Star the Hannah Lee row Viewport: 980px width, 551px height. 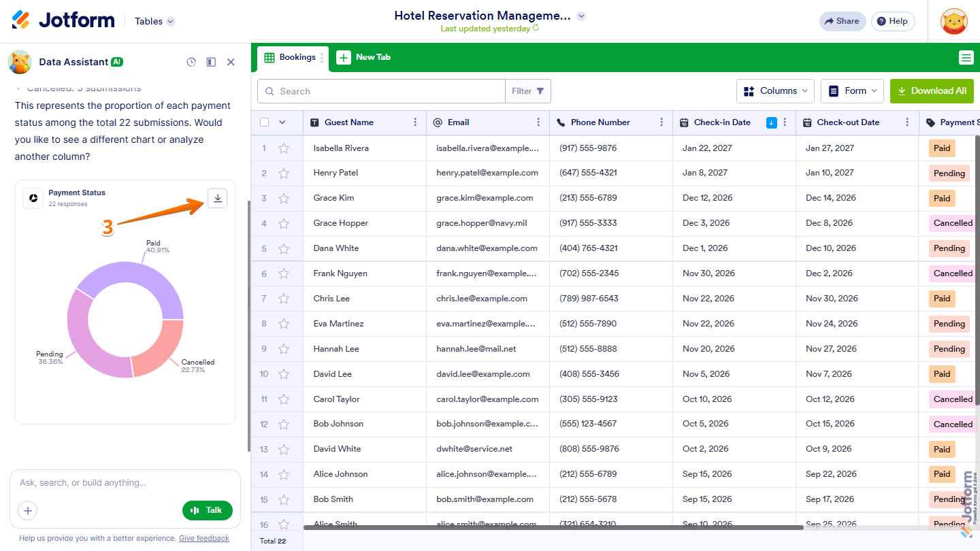[284, 350]
